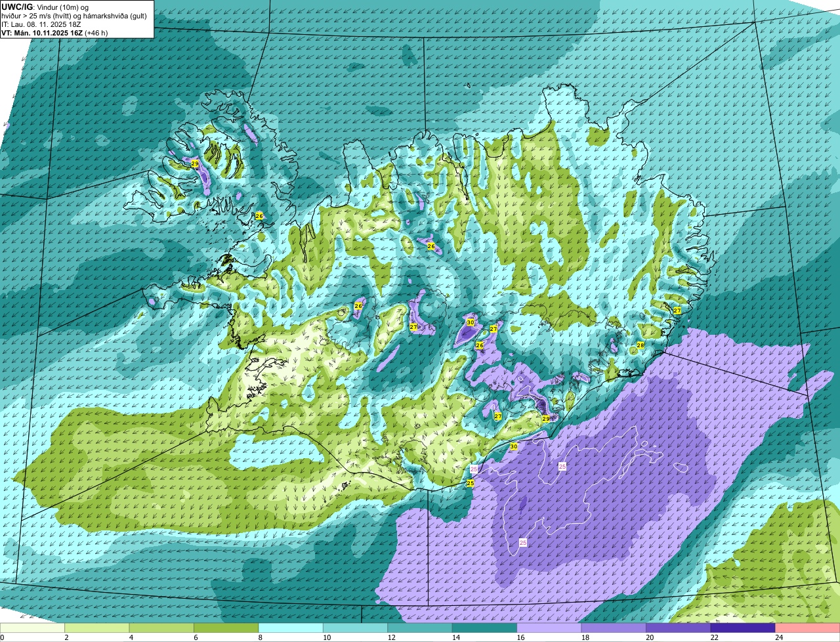
Task: Click the '4' tick label on color scale
Action: pyautogui.click(x=131, y=637)
